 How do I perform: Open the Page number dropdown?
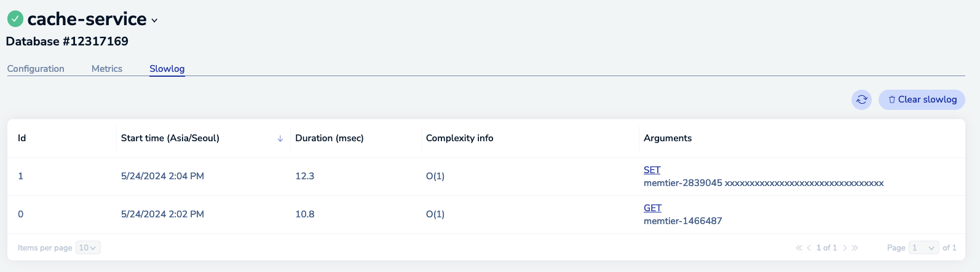924,248
